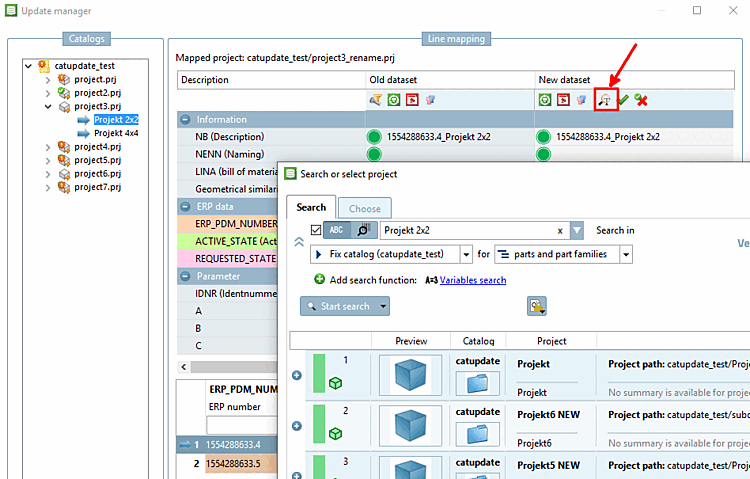Click green plus Add search function icon
The image size is (750, 479).
[319, 280]
